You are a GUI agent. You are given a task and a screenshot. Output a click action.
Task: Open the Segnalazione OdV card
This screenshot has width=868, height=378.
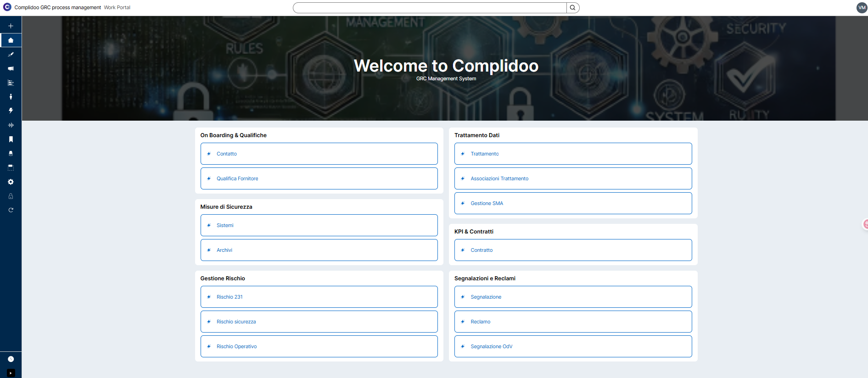[x=573, y=346]
